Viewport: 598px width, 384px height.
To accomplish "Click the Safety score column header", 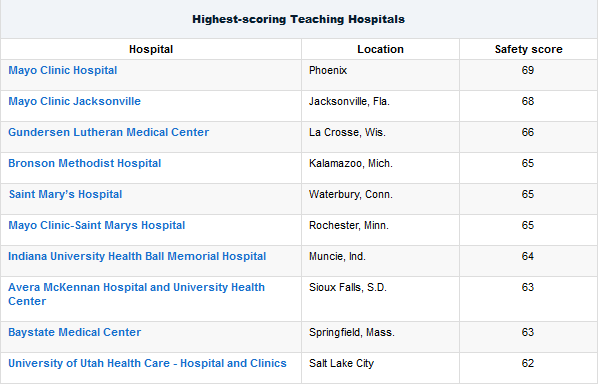I will 529,49.
